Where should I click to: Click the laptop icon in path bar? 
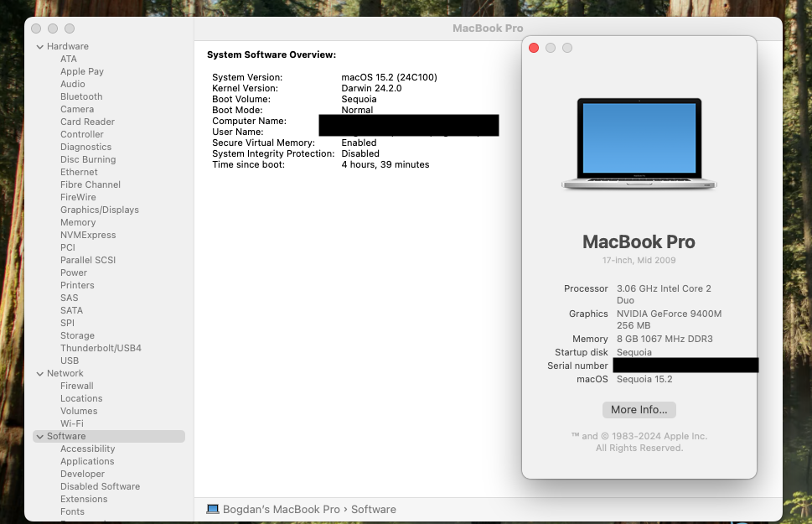[x=212, y=510]
